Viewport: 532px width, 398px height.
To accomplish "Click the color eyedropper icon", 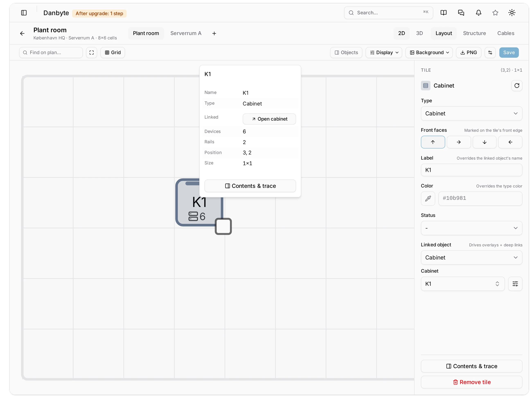I will [428, 198].
